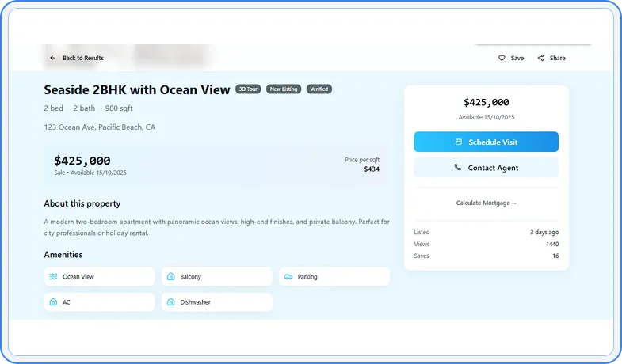Click the 123 Ocean Ave address
622x364 pixels.
point(100,127)
